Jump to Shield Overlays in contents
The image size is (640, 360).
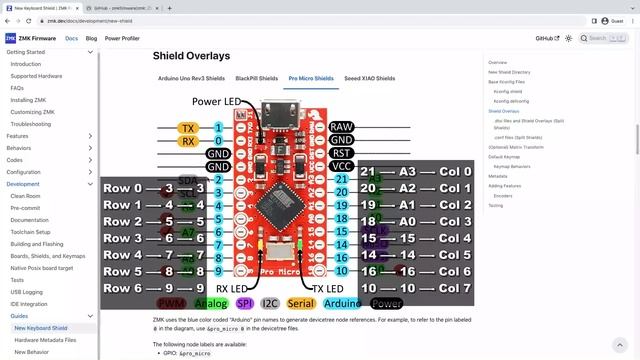point(504,111)
